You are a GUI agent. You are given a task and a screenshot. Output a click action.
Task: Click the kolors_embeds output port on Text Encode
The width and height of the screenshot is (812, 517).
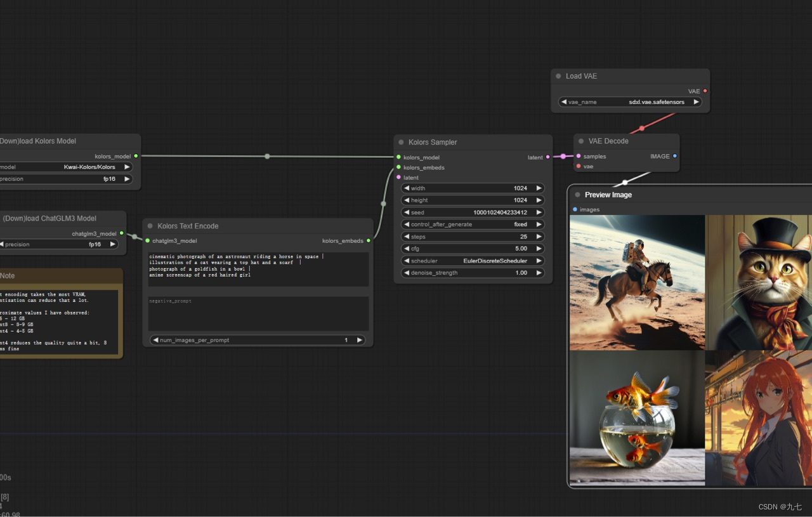click(369, 241)
